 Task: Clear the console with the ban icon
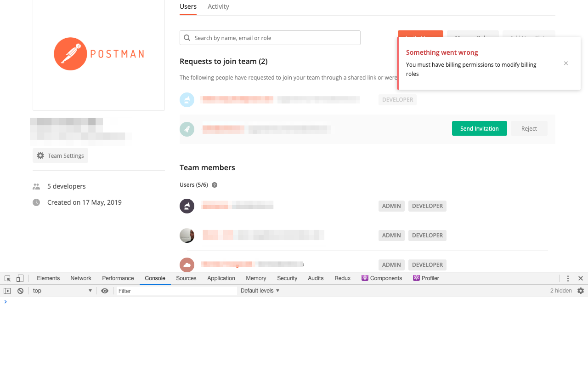point(20,290)
